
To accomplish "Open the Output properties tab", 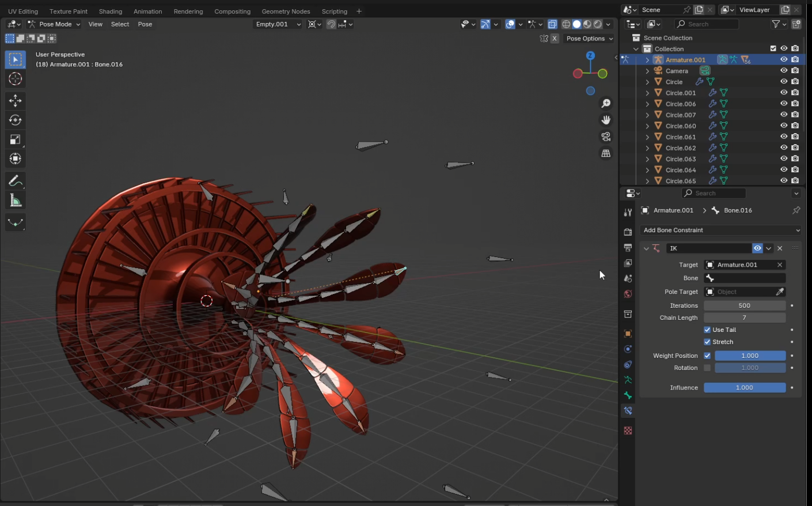I will (x=628, y=247).
